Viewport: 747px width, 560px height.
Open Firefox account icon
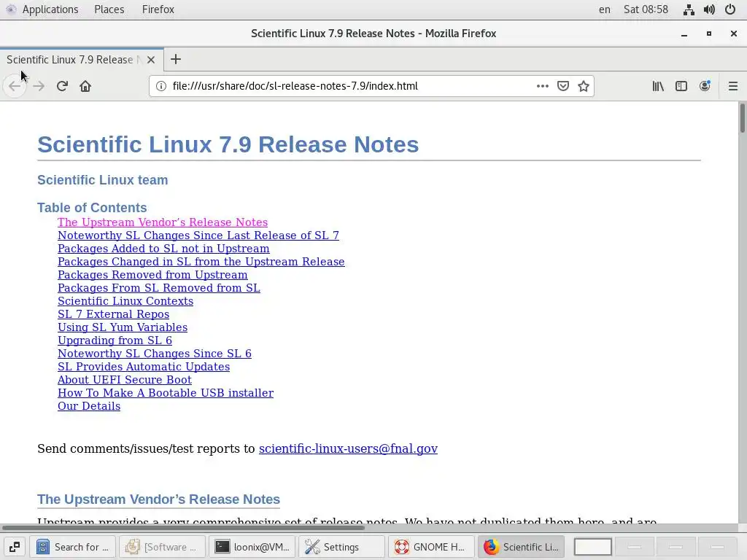coord(705,86)
